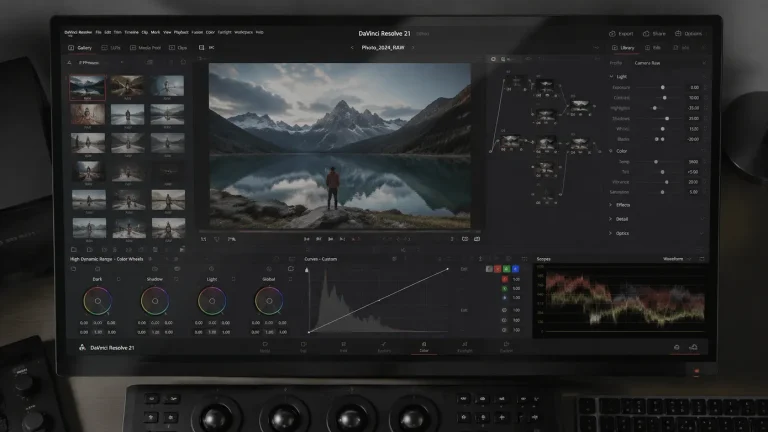Viewport: 768px width, 432px height.
Task: Collapse the Light section
Action: [611, 77]
